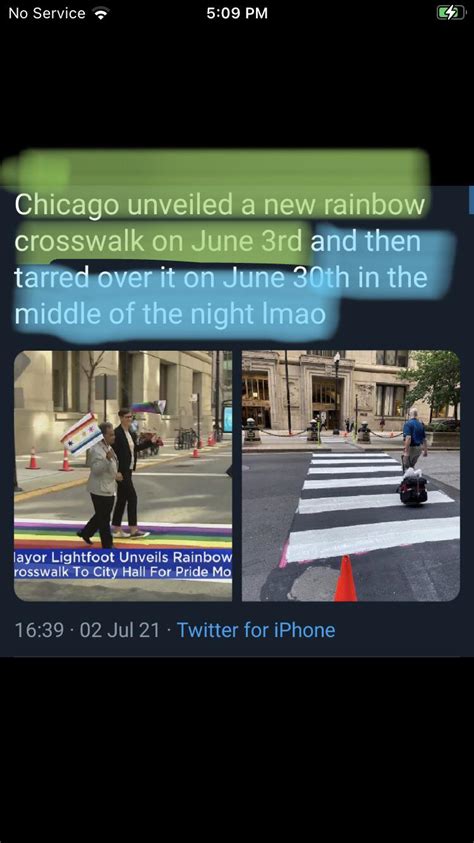The image size is (474, 843).
Task: Tap the "Chicago unveiled a new rainbow" text line
Action: 220,205
